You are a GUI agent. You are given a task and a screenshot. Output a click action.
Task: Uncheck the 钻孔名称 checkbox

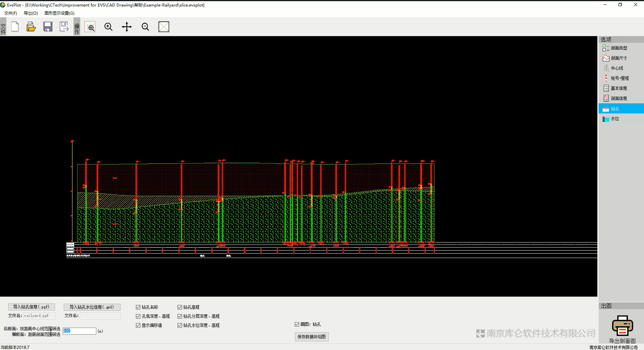(138, 307)
